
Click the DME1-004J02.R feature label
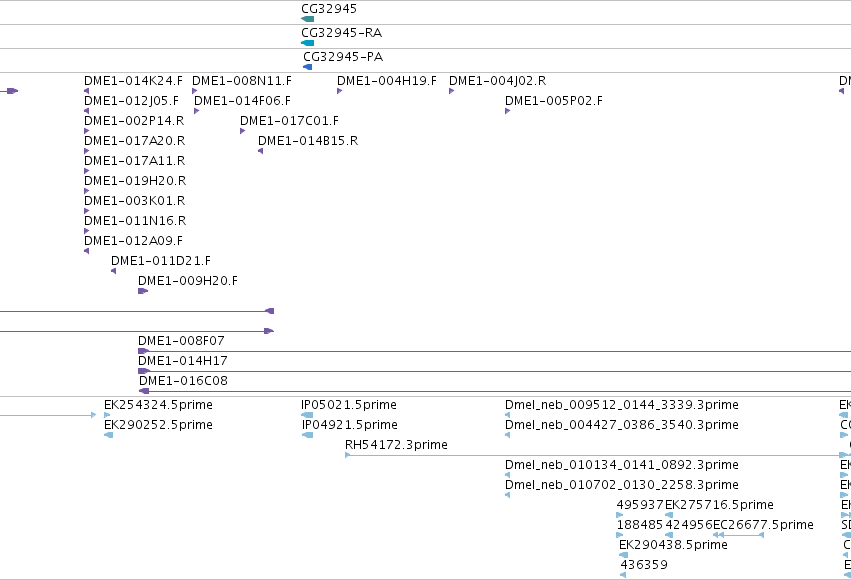pyautogui.click(x=498, y=81)
